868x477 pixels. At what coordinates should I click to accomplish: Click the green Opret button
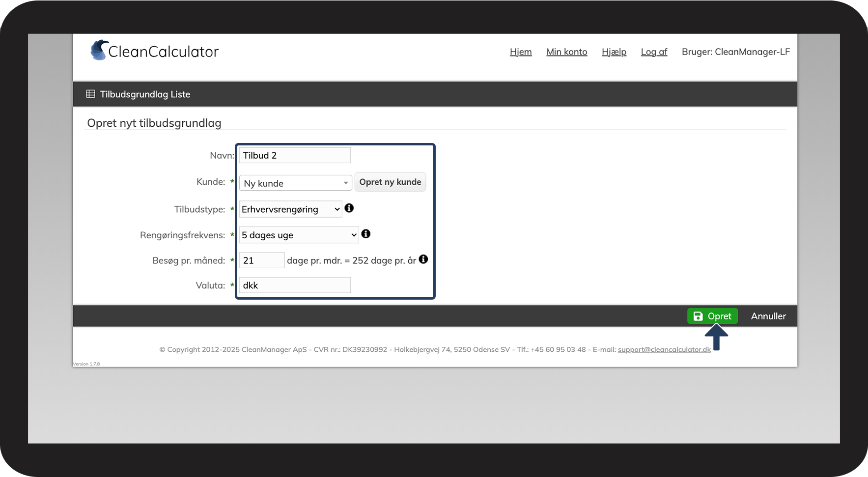[x=712, y=316]
